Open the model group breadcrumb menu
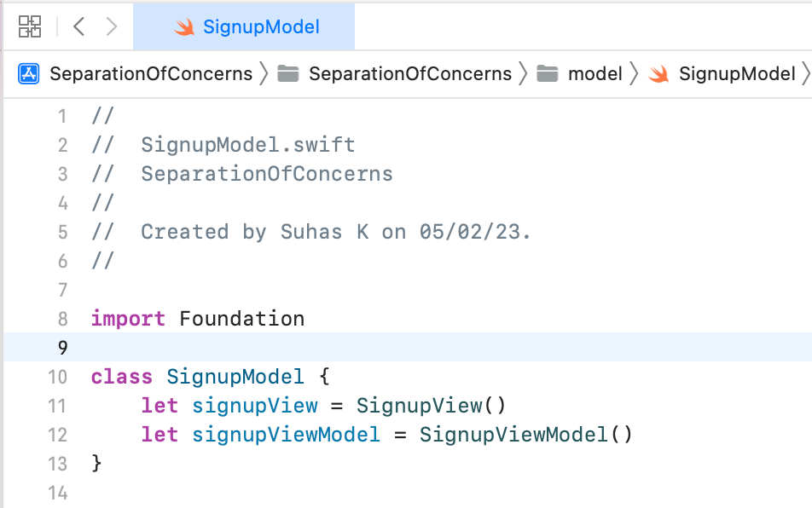The image size is (812, 508). tap(594, 74)
